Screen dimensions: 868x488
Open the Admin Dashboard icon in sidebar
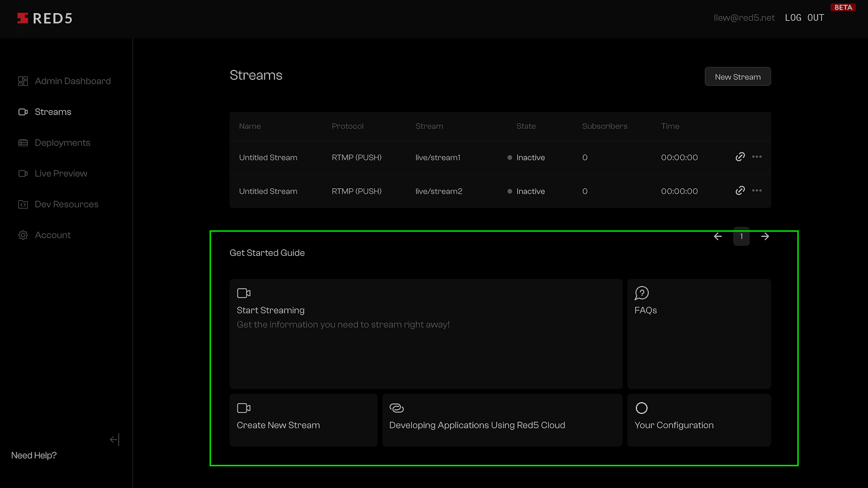[23, 81]
